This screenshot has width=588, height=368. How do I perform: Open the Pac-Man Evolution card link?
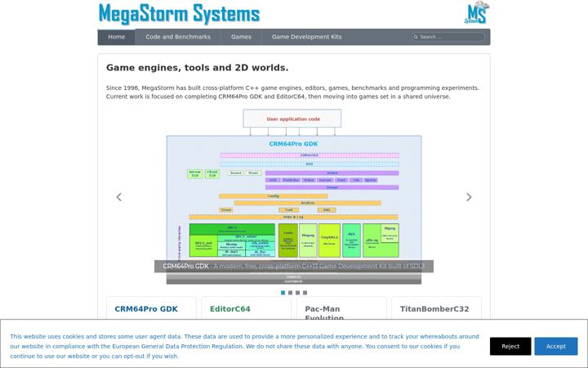click(x=324, y=312)
